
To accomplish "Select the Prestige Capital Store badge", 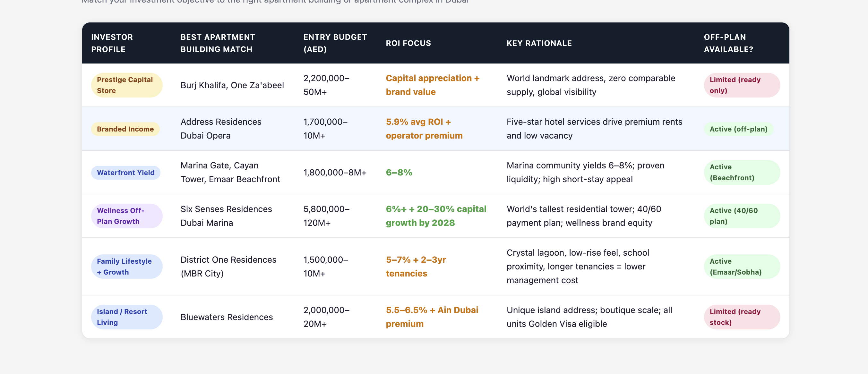I will pos(126,85).
